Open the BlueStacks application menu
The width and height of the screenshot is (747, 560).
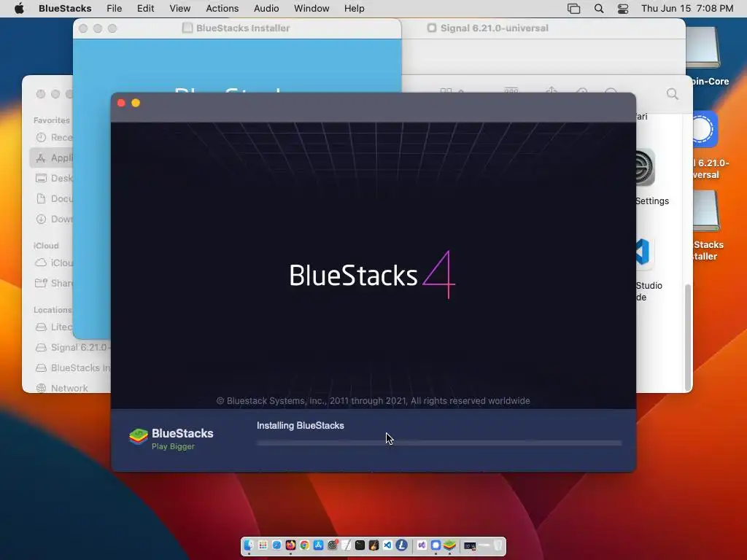[x=65, y=9]
